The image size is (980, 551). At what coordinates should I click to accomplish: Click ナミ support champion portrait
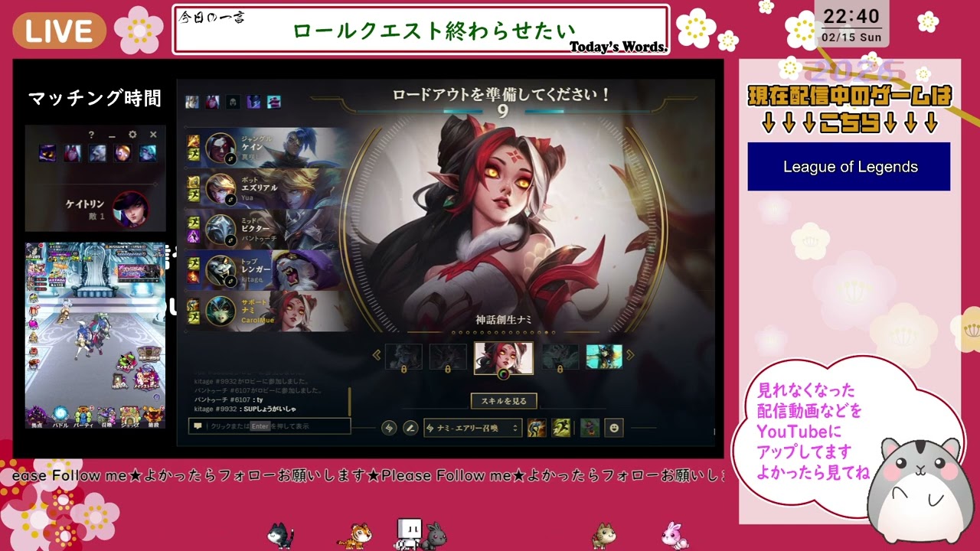tap(220, 311)
